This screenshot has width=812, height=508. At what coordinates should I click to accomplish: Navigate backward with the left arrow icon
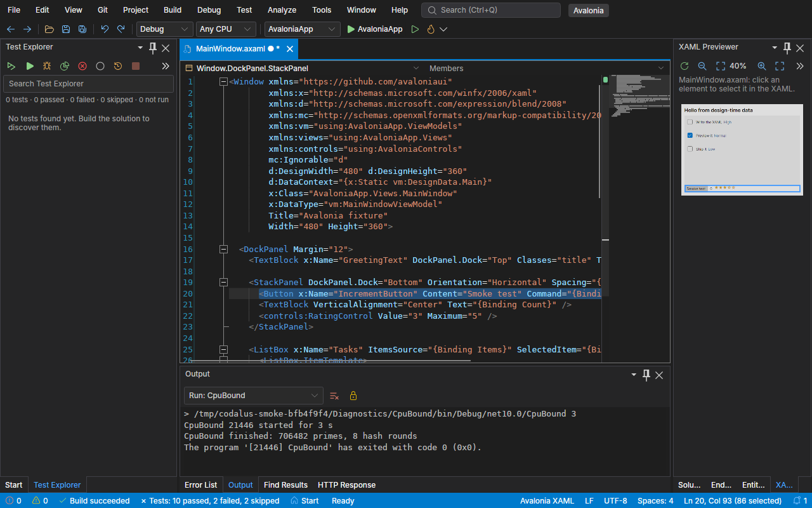[x=11, y=29]
